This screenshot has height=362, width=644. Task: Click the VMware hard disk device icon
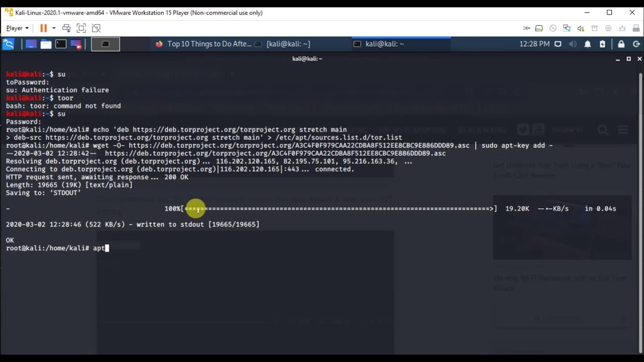539,28
